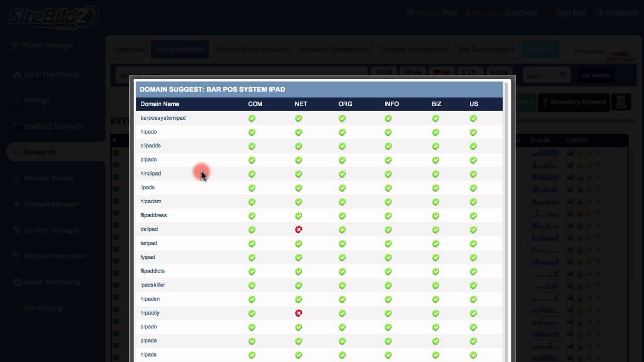Viewport: 644px width, 362px height.
Task: Click the US checkmark for hindipad
Action: [x=473, y=174]
